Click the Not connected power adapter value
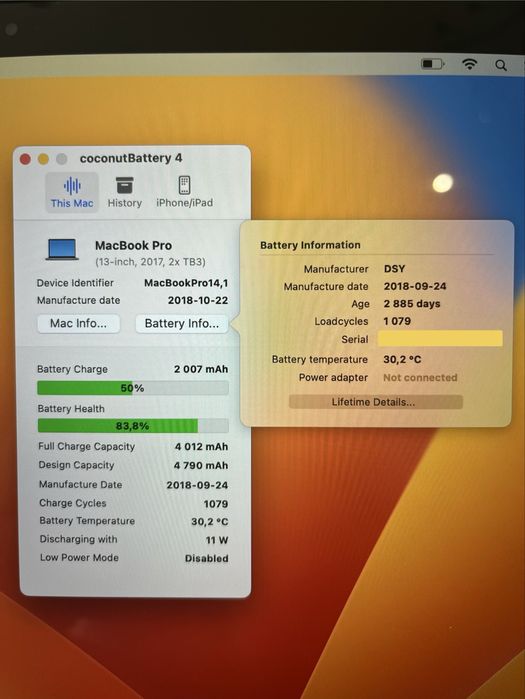 click(x=420, y=378)
